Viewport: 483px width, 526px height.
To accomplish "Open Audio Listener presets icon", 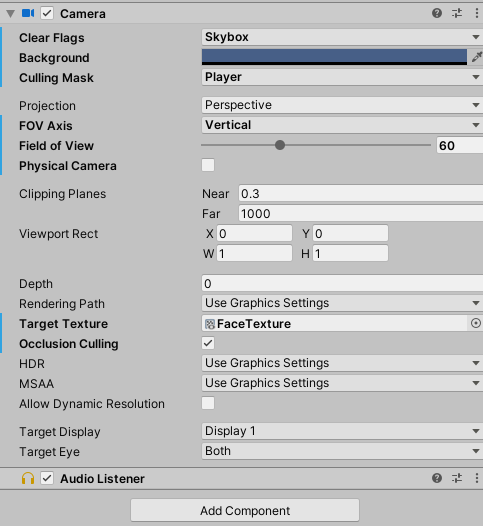I will [x=457, y=478].
